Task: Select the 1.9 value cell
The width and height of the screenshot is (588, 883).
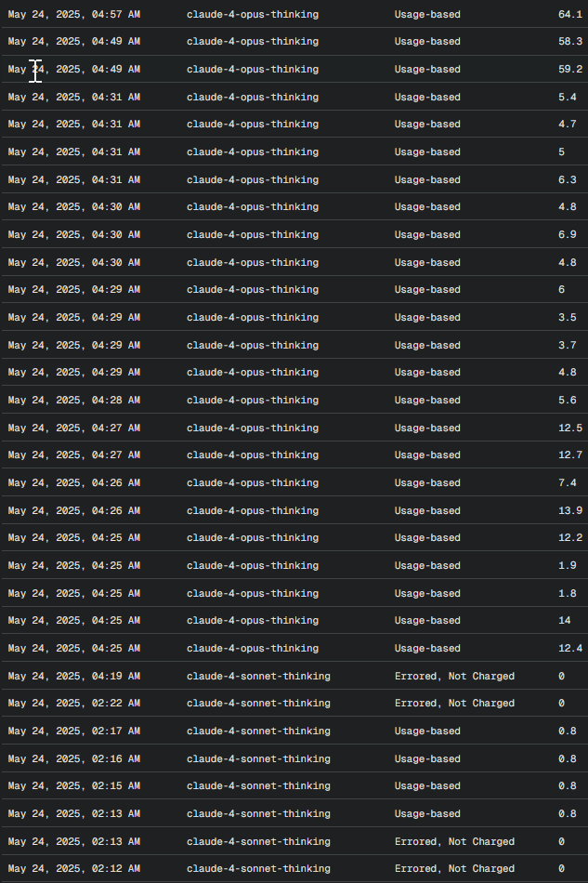Action: [568, 565]
